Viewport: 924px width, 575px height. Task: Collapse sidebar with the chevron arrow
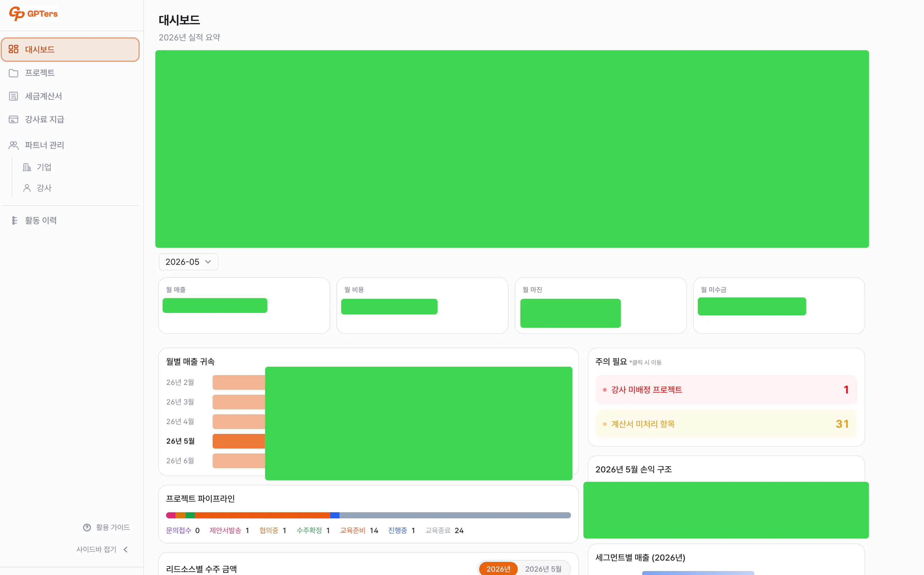(126, 549)
